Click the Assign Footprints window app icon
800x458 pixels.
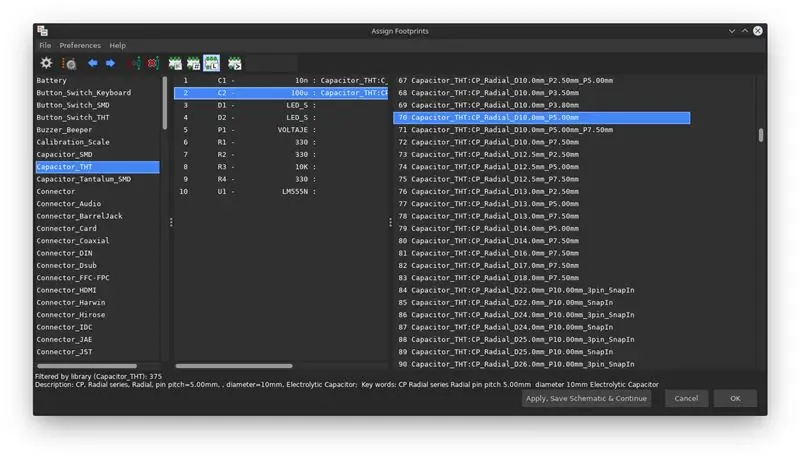pos(42,31)
